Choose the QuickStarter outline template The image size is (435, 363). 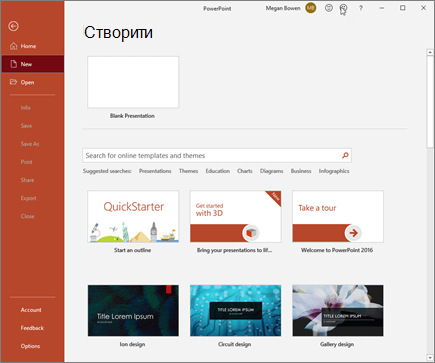tap(133, 216)
